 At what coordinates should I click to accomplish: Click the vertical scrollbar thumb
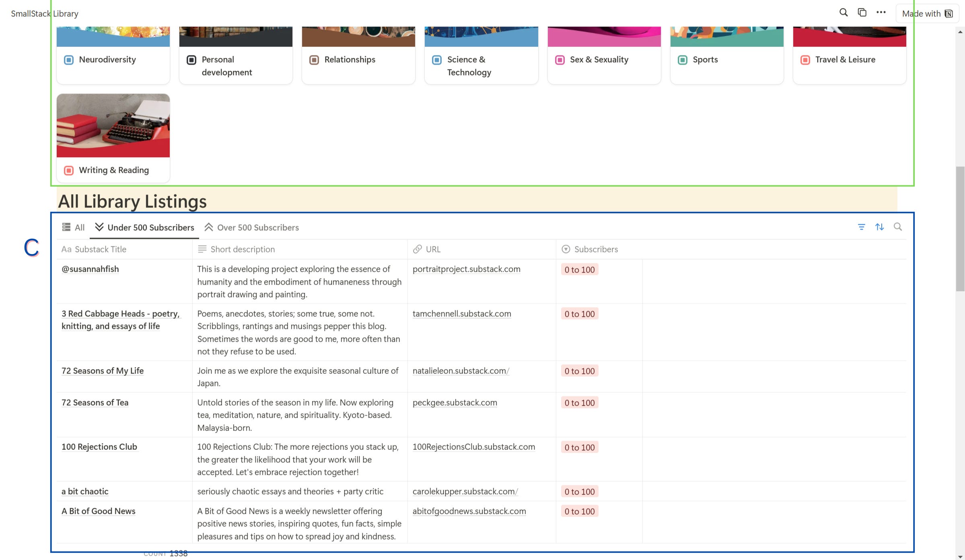tap(960, 229)
